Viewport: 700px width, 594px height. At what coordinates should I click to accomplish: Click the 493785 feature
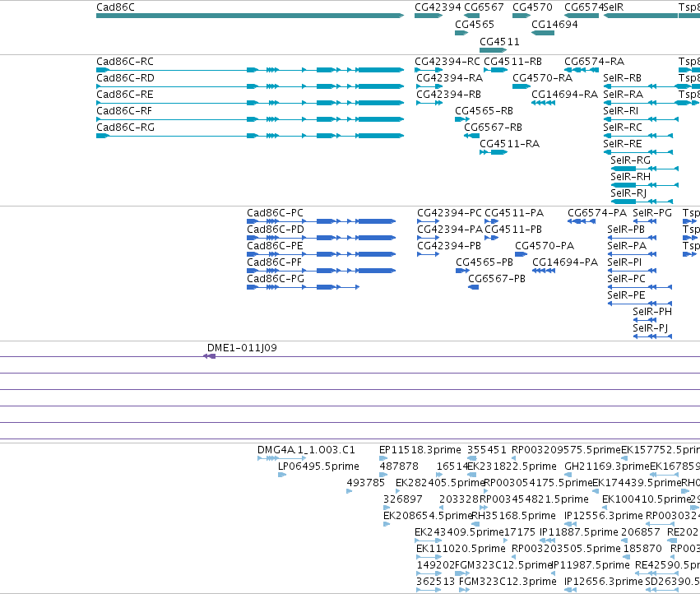point(349,491)
